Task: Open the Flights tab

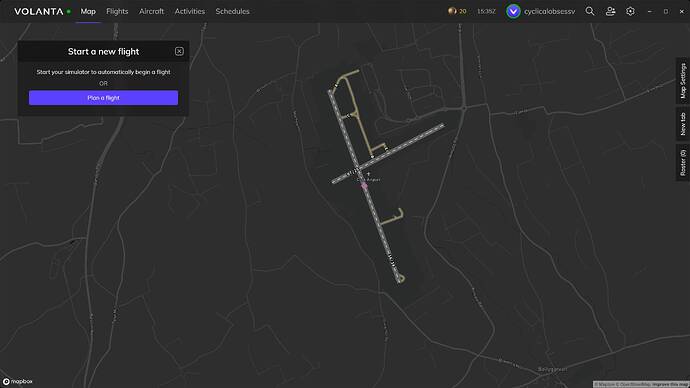Action: click(117, 11)
